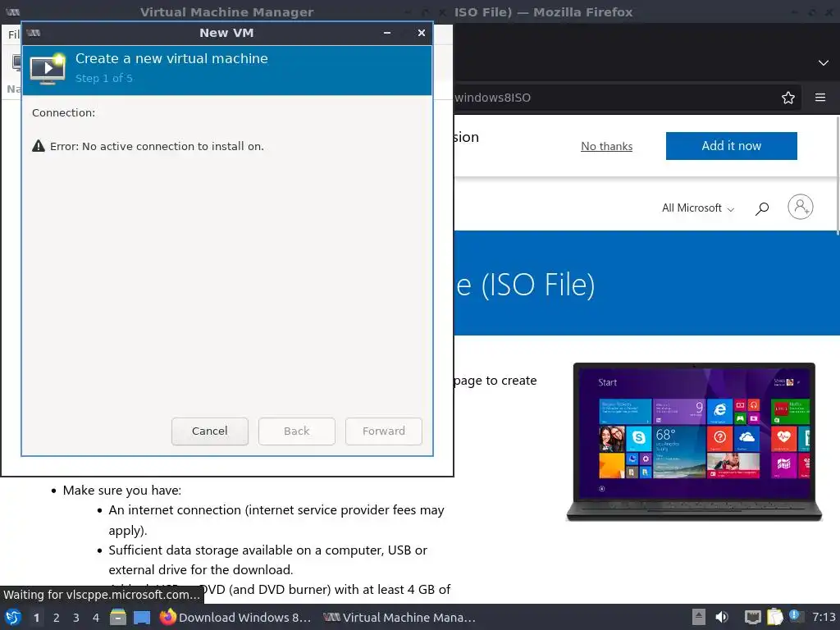This screenshot has height=630, width=840.
Task: Click the greyed-out Back button in New VM
Action: pyautogui.click(x=297, y=431)
